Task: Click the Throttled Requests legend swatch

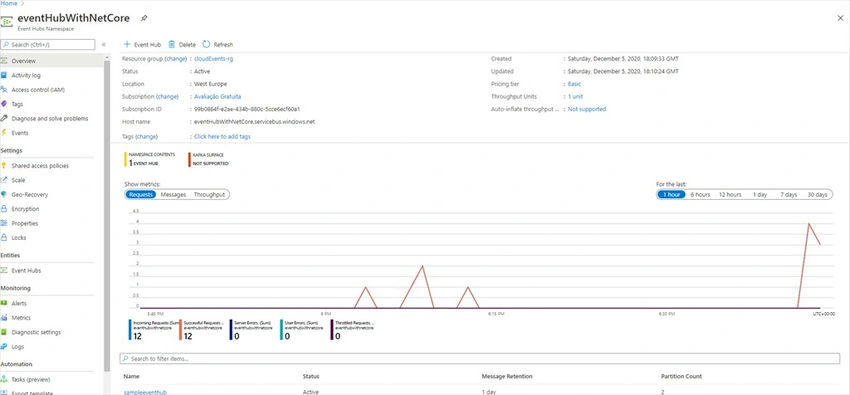Action: tap(332, 329)
